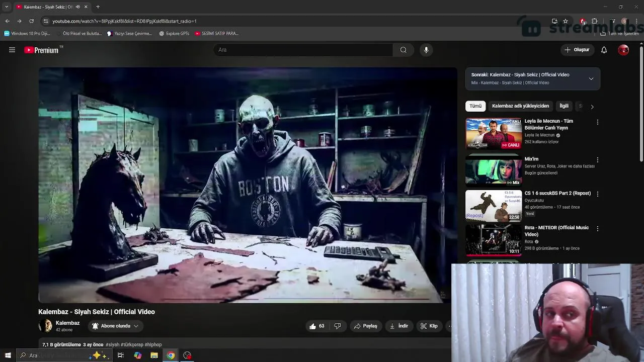Open options for CS 1 6 sucukBS video
The width and height of the screenshot is (644, 362).
coord(597,194)
